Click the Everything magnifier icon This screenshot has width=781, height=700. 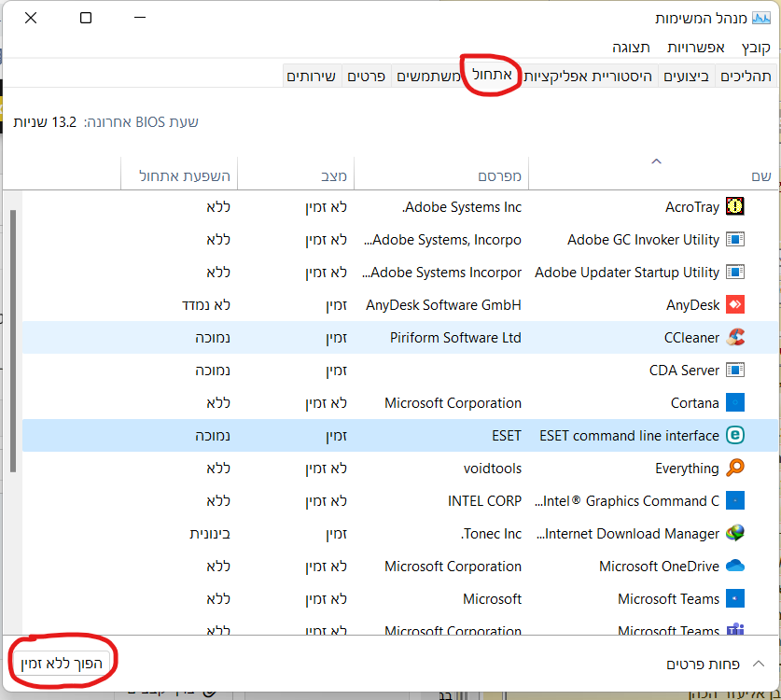coord(734,468)
